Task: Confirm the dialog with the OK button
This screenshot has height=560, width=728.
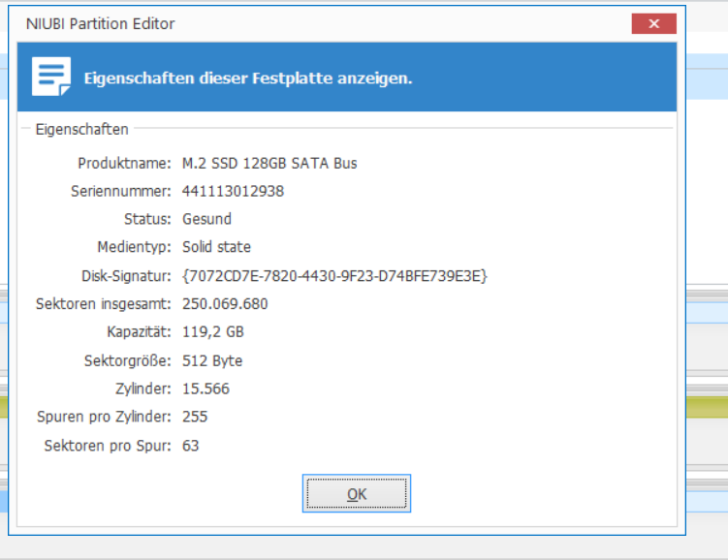Action: tap(357, 494)
